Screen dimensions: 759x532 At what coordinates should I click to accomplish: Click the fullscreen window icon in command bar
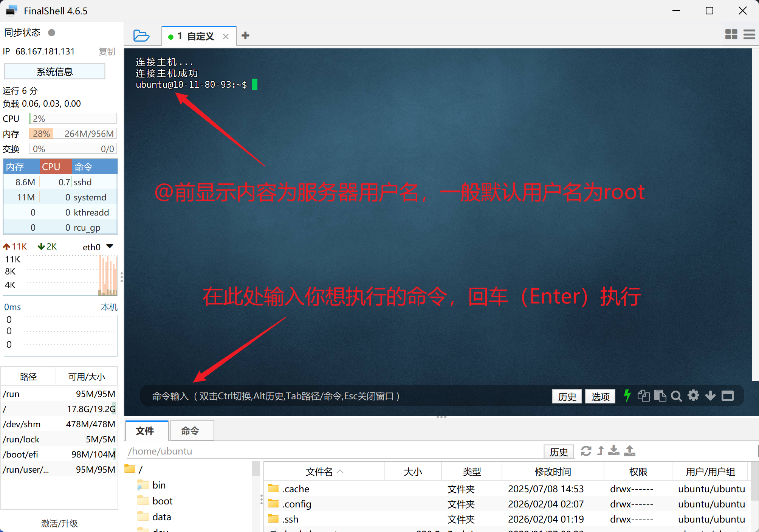tap(728, 396)
